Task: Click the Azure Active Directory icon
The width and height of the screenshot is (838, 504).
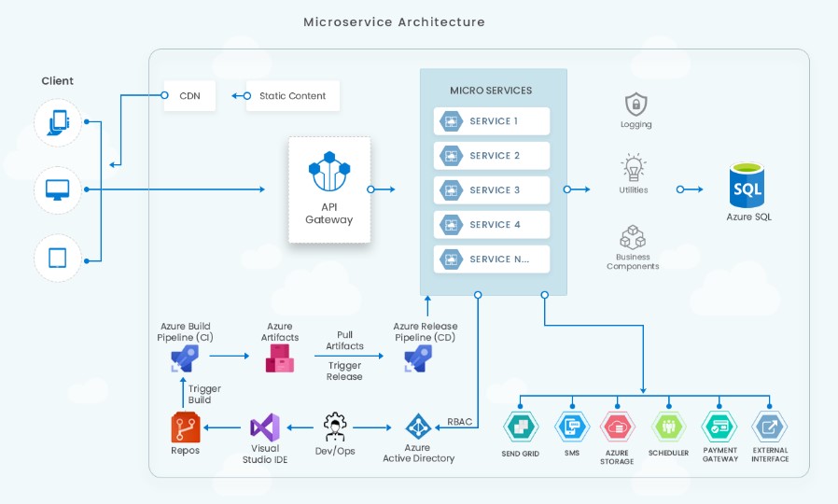Action: pyautogui.click(x=418, y=427)
